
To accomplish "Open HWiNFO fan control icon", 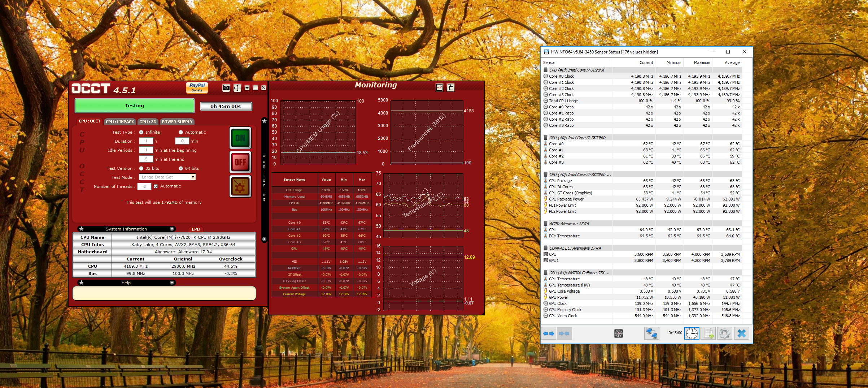I will (x=619, y=333).
